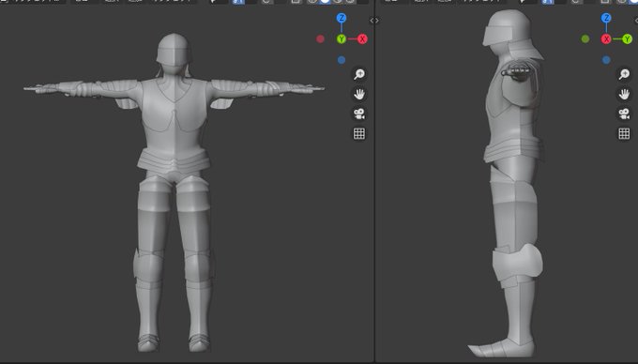Select the knight model in front view

[x=175, y=122]
